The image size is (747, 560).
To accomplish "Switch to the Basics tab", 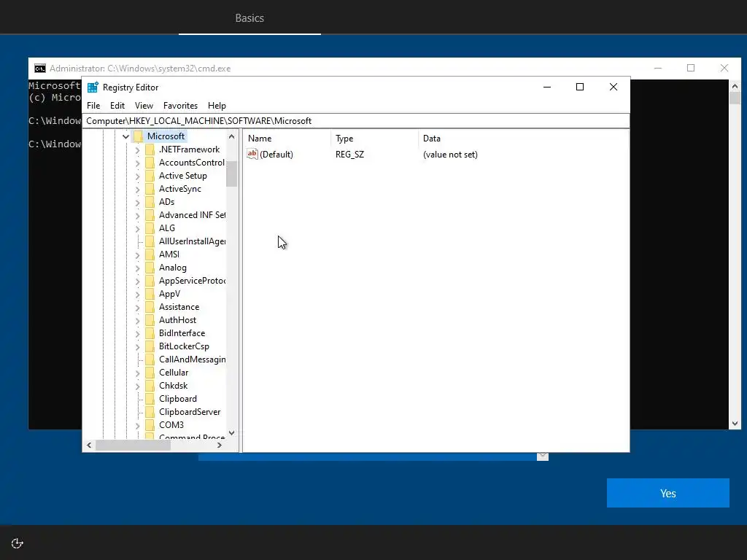I will 249,18.
